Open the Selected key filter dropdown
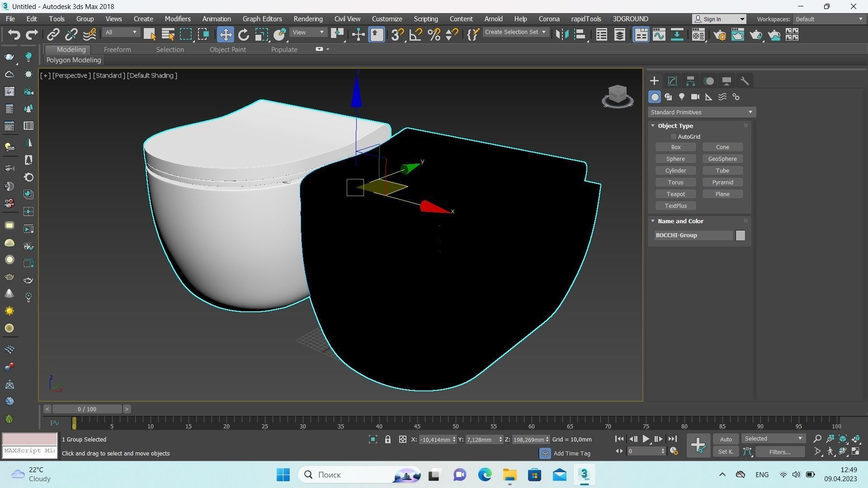Image resolution: width=868 pixels, height=488 pixels. 773,439
